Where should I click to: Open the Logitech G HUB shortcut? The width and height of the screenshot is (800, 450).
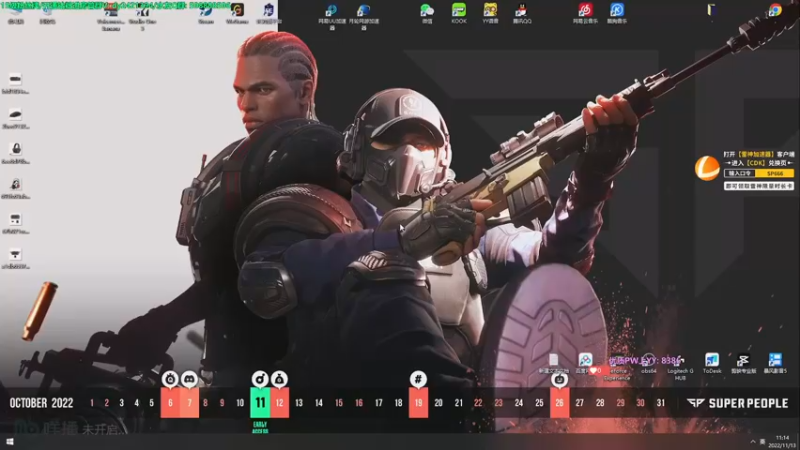click(680, 367)
